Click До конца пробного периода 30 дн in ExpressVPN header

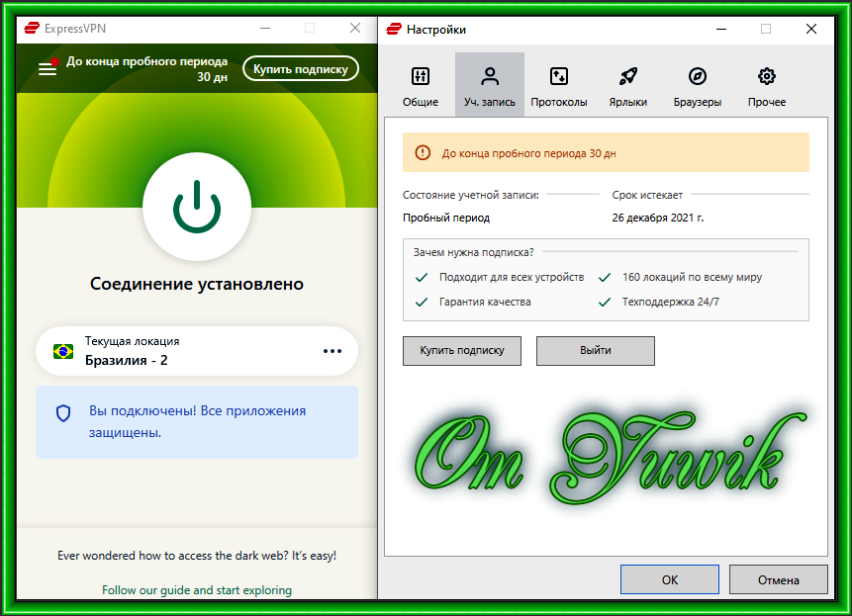point(146,69)
